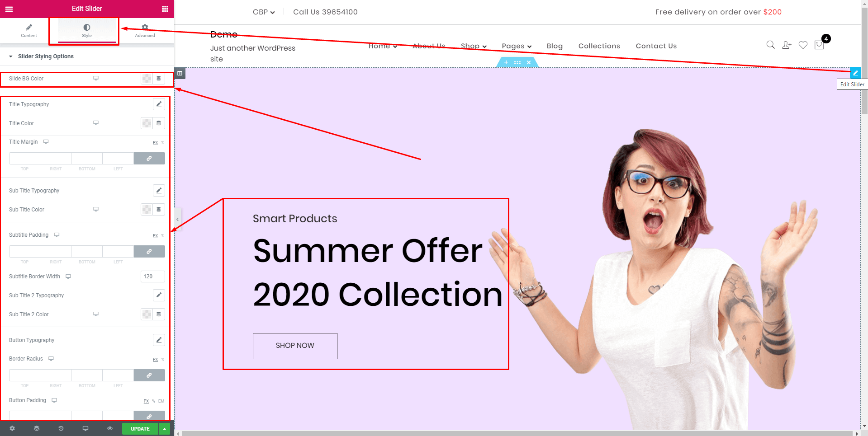Click the Edit Slider pencil handle
868x436 pixels.
[x=855, y=73]
